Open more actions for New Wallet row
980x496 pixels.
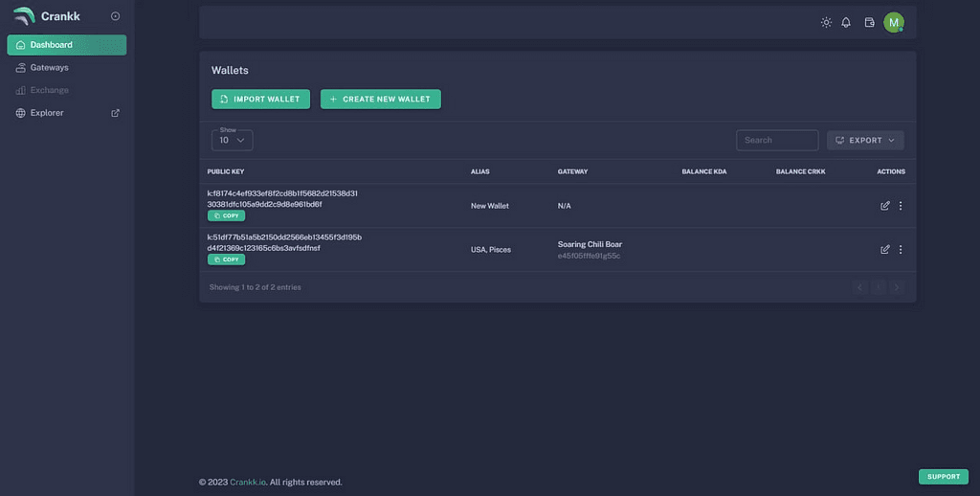pyautogui.click(x=901, y=206)
